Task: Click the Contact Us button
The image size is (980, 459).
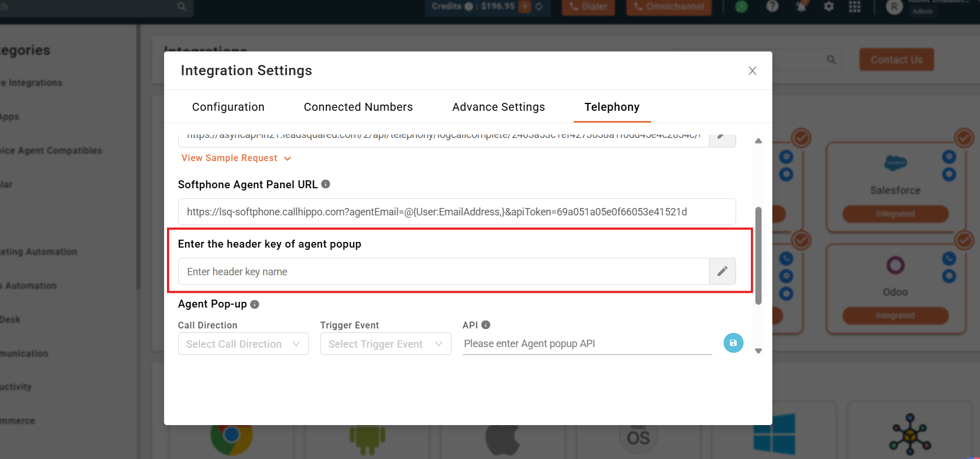Action: pos(896,60)
